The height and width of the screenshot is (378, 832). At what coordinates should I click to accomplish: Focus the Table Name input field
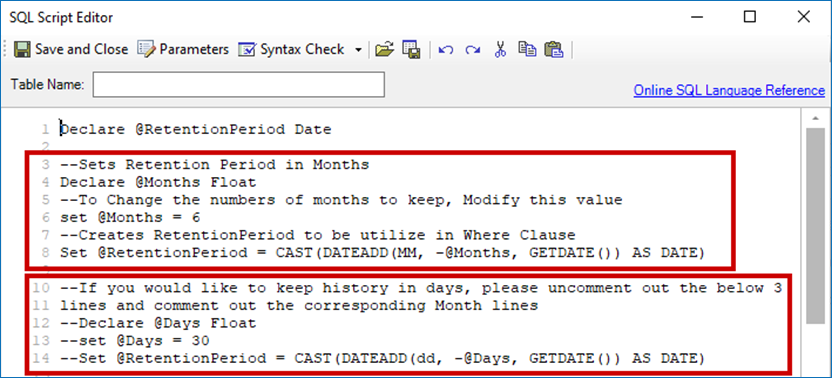coord(239,85)
